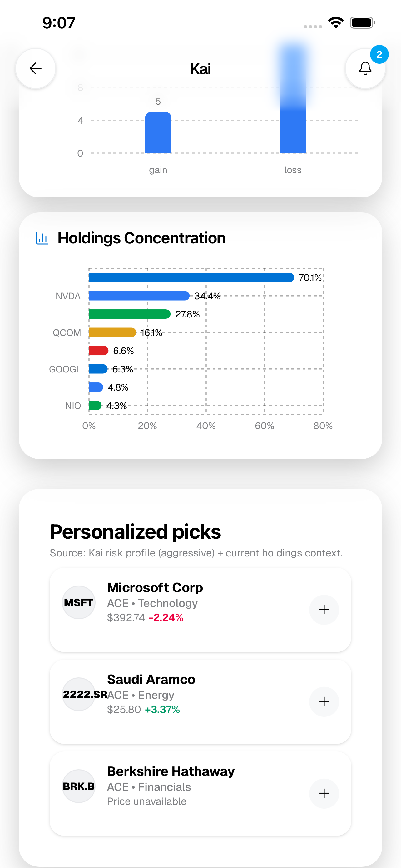Screen dimensions: 401x868
Task: Select the QCOM axis label
Action: point(67,332)
